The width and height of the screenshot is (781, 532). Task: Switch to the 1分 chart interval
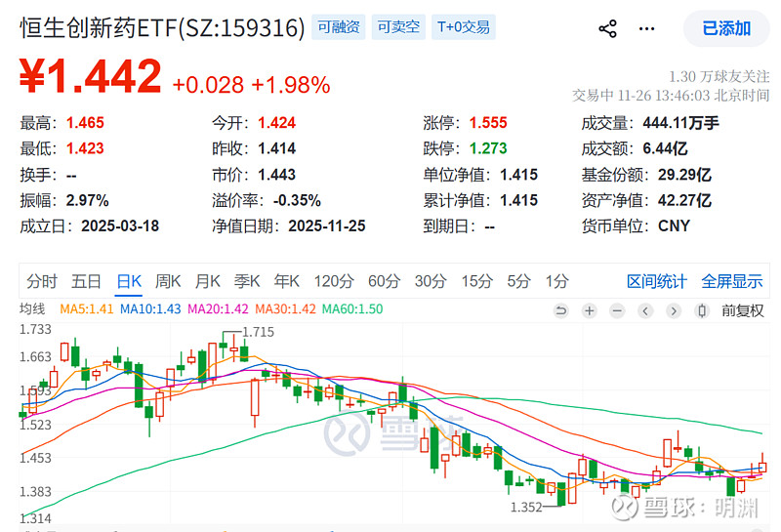pyautogui.click(x=556, y=281)
